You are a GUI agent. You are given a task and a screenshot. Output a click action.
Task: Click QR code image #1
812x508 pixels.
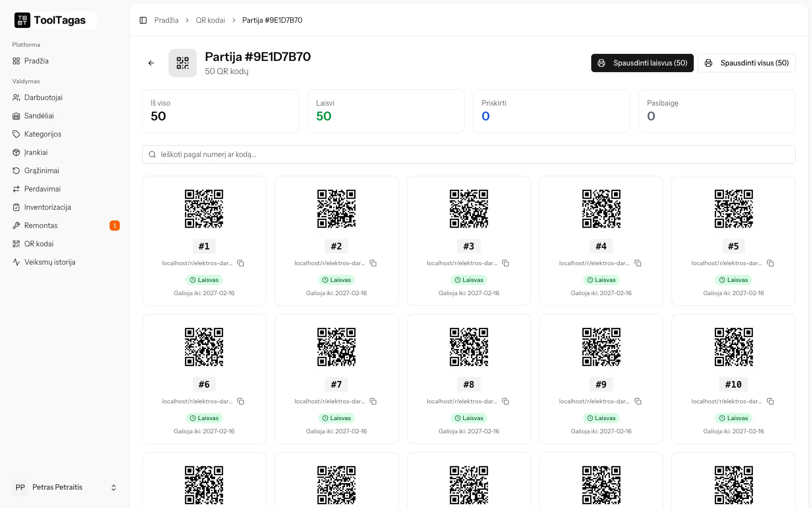tap(204, 209)
